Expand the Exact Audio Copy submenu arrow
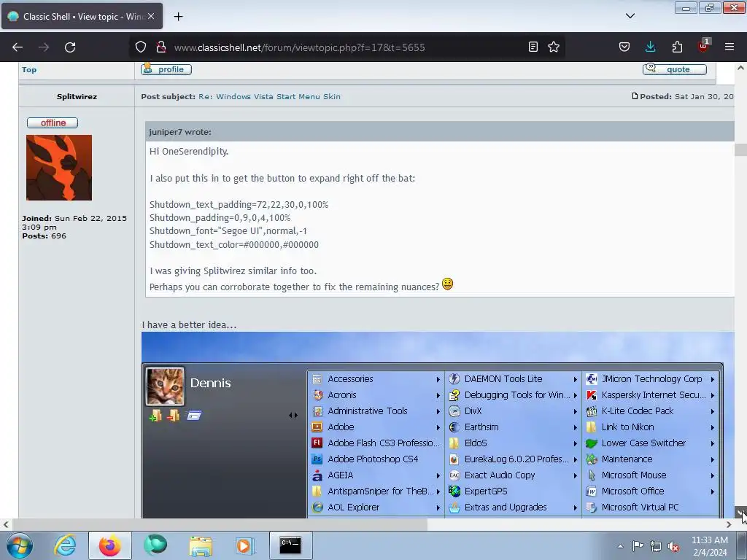This screenshot has height=560, width=747. pyautogui.click(x=575, y=475)
